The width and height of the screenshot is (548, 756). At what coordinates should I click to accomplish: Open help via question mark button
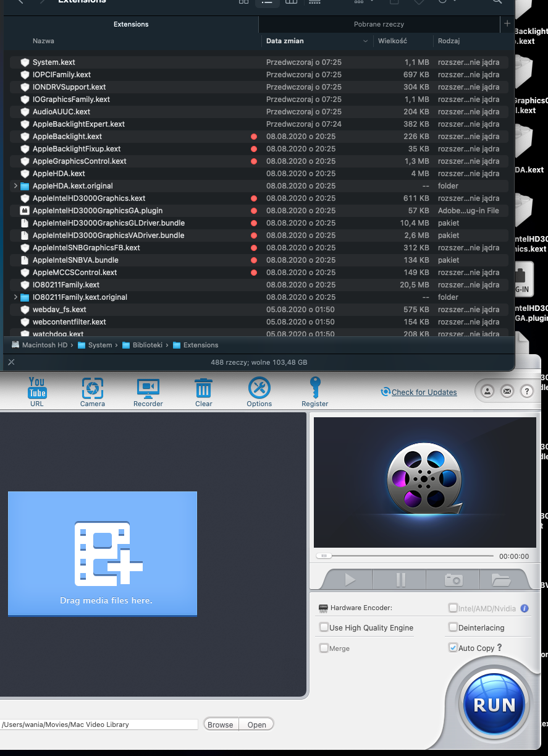coord(526,391)
